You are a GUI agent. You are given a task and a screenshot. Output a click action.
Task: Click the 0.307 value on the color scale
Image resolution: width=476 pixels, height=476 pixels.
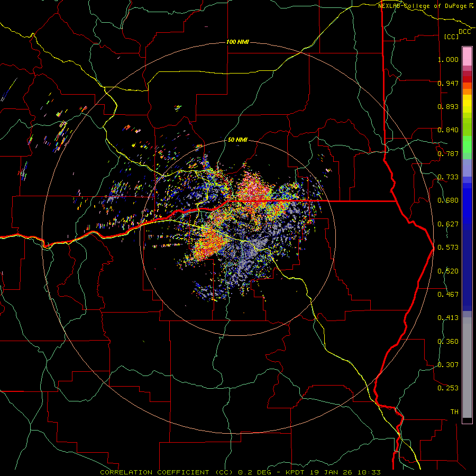pos(448,365)
